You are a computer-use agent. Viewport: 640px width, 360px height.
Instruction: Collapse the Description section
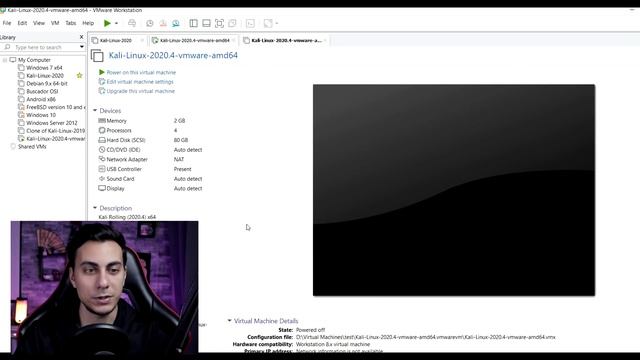95,208
